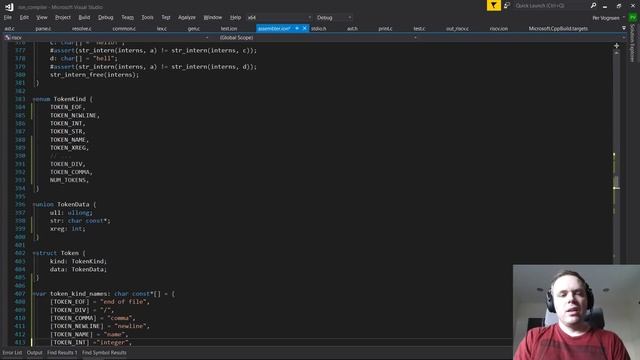The image size is (640, 360).
Task: Click the vertical scrollbar thumb in editor
Action: click(x=616, y=182)
